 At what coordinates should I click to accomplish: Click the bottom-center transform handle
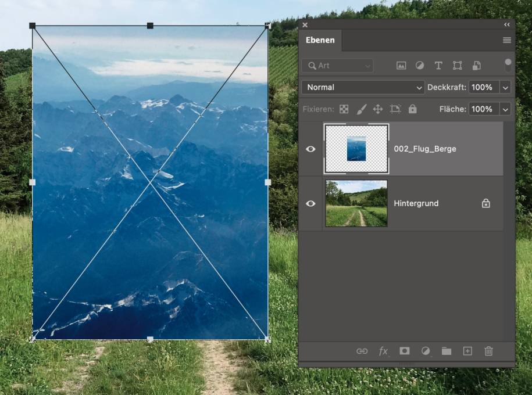pos(150,339)
